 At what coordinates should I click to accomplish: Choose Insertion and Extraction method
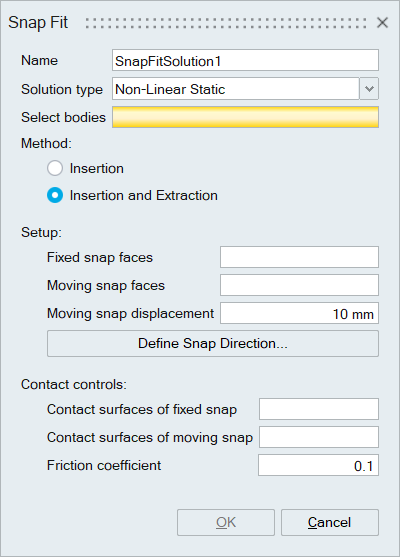(x=55, y=195)
